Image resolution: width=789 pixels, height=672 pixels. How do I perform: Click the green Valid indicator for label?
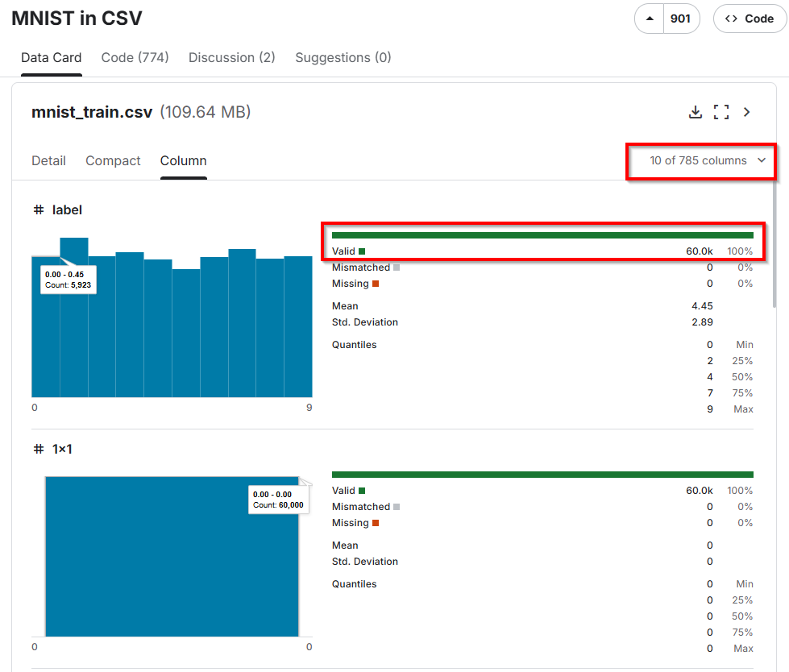pyautogui.click(x=362, y=251)
